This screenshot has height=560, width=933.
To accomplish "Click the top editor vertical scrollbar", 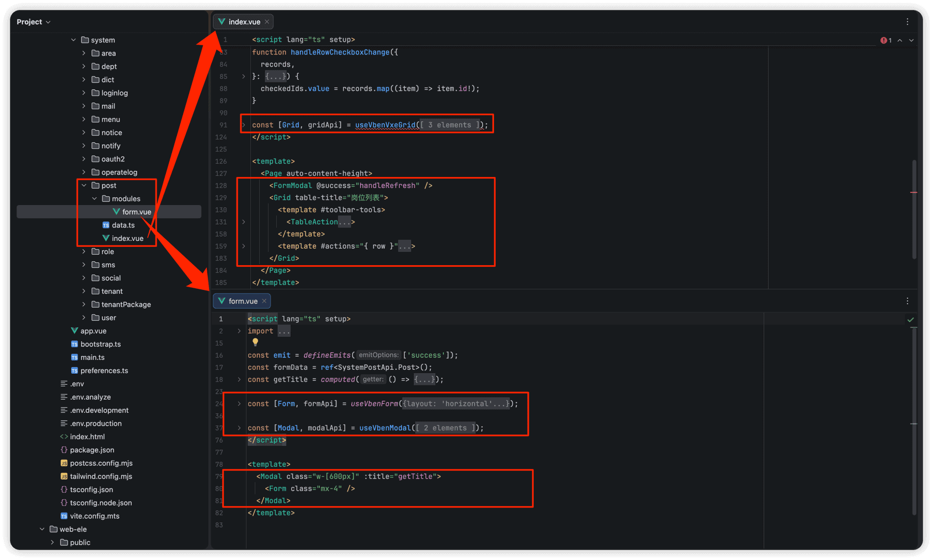I will pos(914,209).
